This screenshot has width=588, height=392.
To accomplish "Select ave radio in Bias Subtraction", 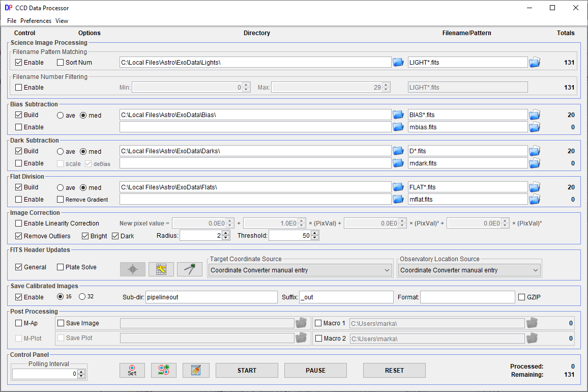I will pyautogui.click(x=60, y=115).
